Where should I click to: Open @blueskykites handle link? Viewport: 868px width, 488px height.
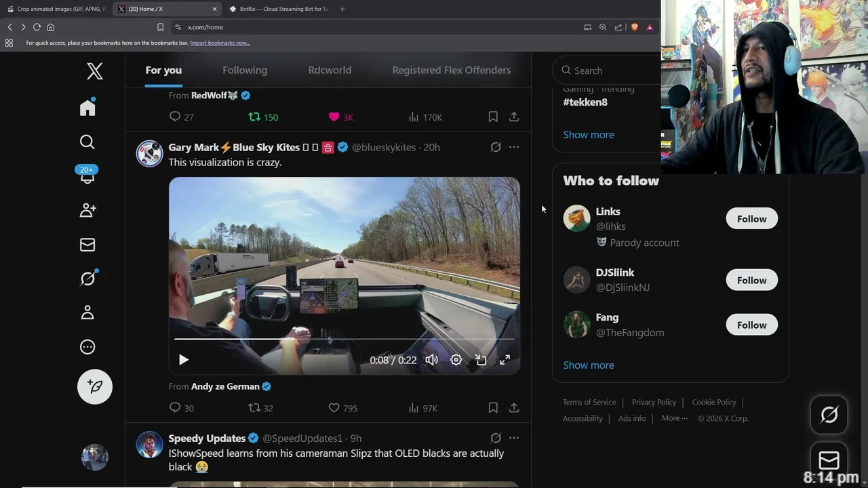pyautogui.click(x=384, y=147)
